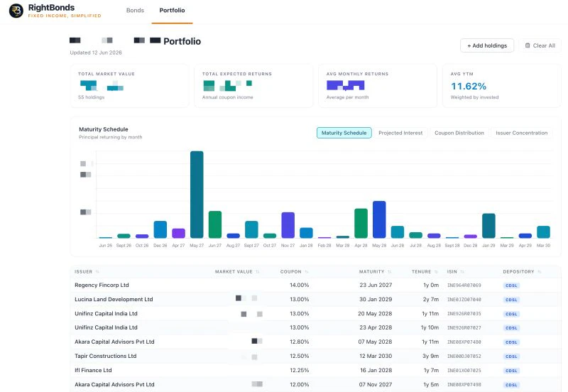Click the Regency Fincorp Ltd row
Image resolution: width=568 pixels, height=392 pixels.
point(315,285)
